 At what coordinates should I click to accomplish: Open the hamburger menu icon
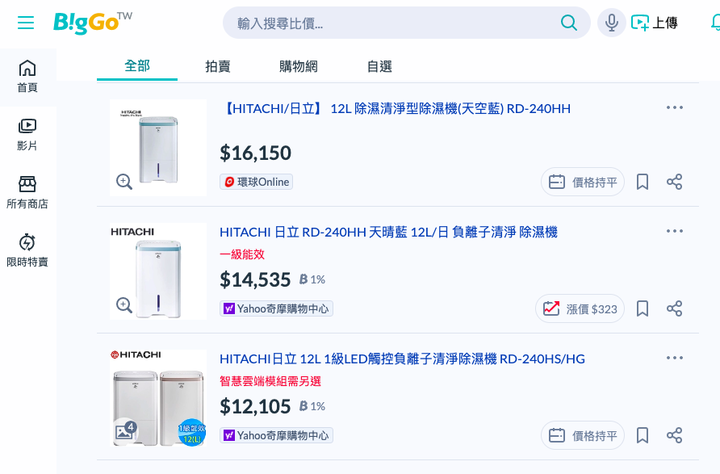point(26,23)
